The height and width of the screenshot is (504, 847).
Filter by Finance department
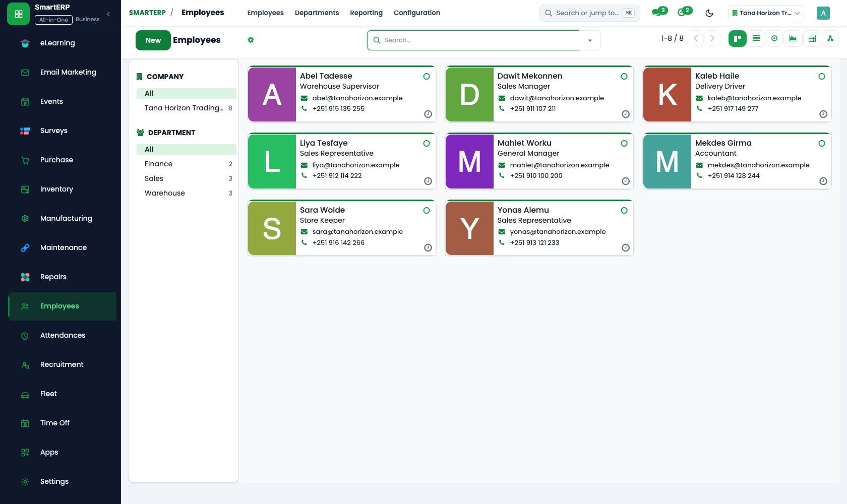pos(187,164)
